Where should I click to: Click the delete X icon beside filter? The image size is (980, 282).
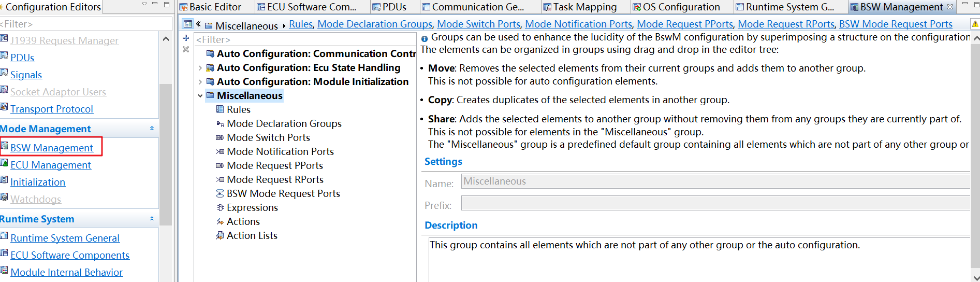pyautogui.click(x=186, y=49)
